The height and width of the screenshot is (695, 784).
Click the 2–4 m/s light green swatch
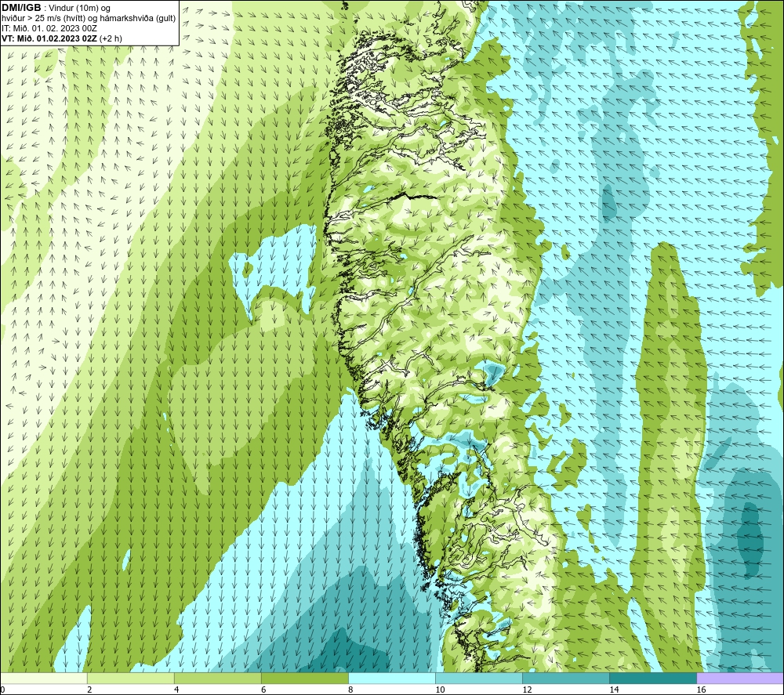(x=131, y=679)
